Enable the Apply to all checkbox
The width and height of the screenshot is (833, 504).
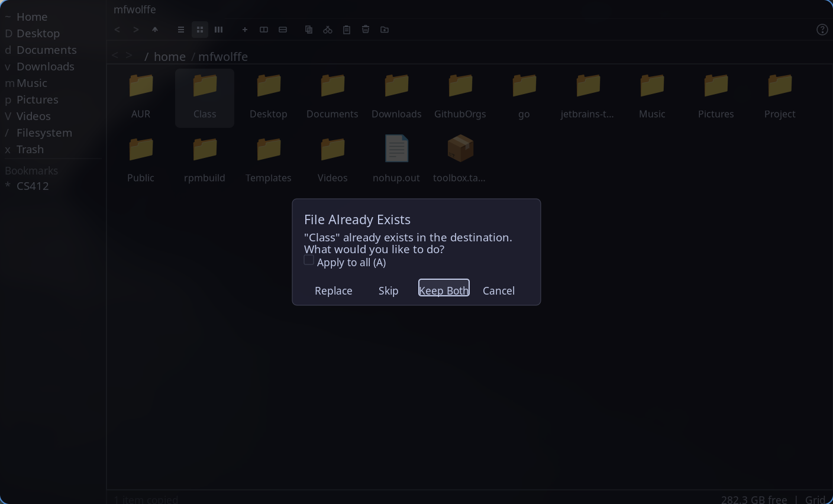[308, 260]
